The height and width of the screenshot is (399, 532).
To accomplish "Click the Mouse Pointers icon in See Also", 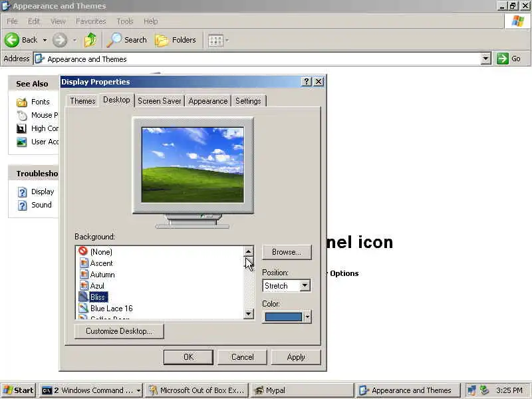I will [22, 115].
